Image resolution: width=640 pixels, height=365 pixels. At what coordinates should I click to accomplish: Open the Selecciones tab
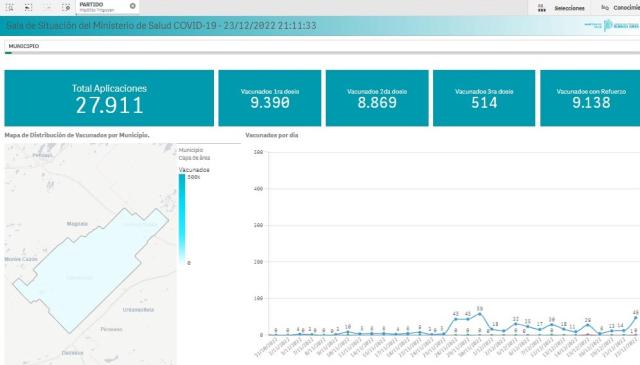pyautogui.click(x=569, y=8)
